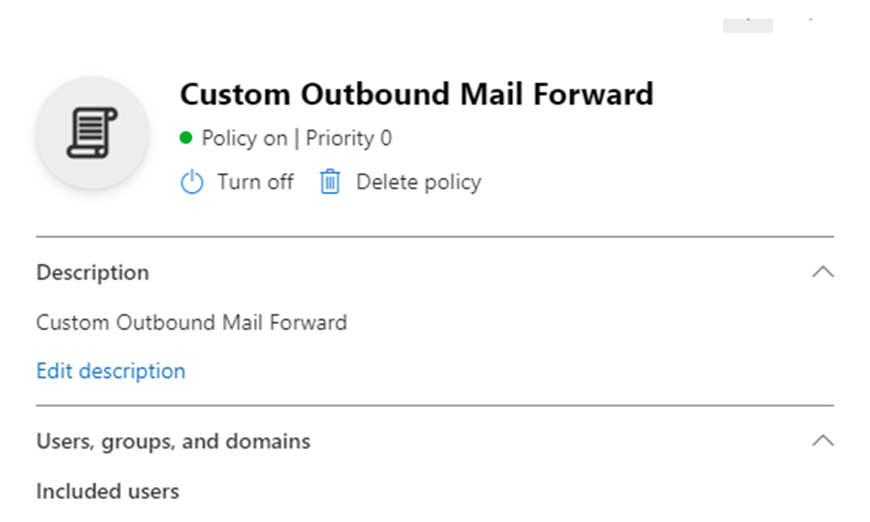Click the Description section header
The image size is (870, 522).
pos(92,272)
